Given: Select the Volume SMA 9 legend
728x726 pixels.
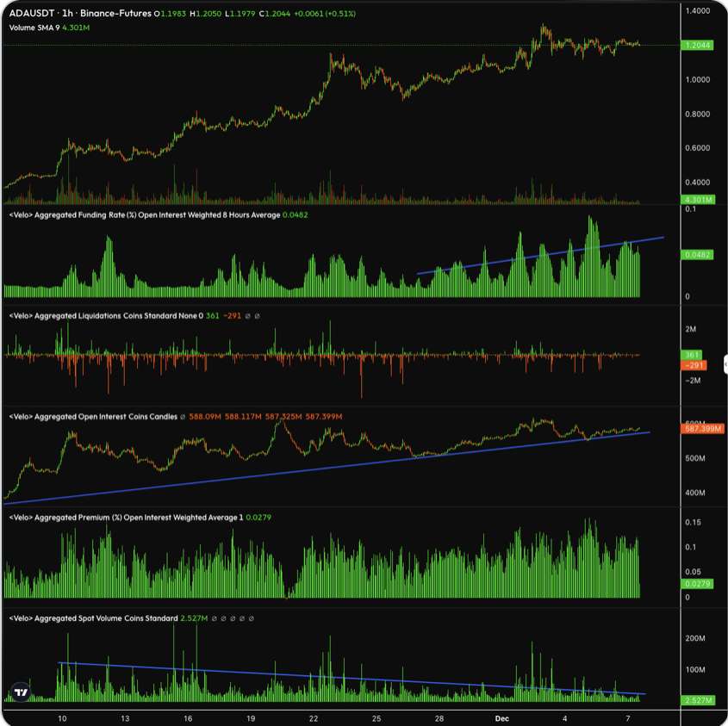Looking at the screenshot, I should tap(34, 28).
